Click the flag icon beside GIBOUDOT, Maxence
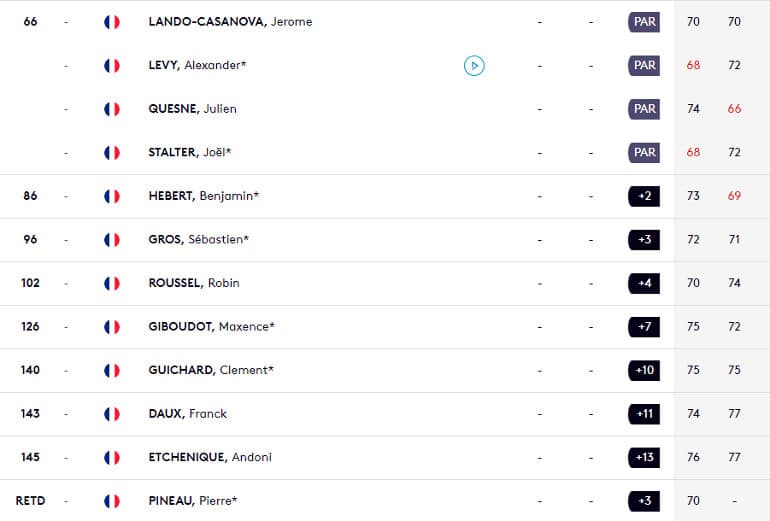The width and height of the screenshot is (770, 521). [x=112, y=327]
